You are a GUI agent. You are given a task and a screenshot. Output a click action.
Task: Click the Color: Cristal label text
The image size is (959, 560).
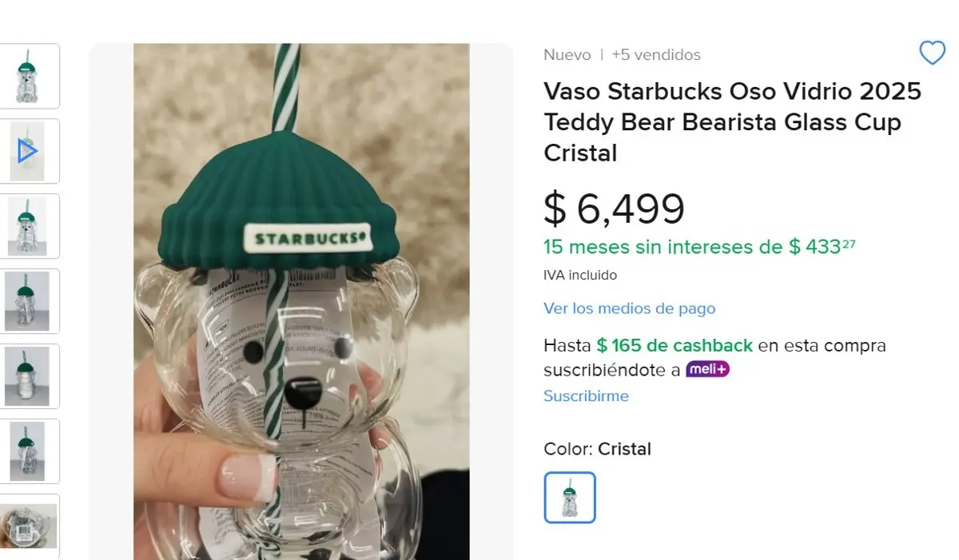tap(597, 449)
